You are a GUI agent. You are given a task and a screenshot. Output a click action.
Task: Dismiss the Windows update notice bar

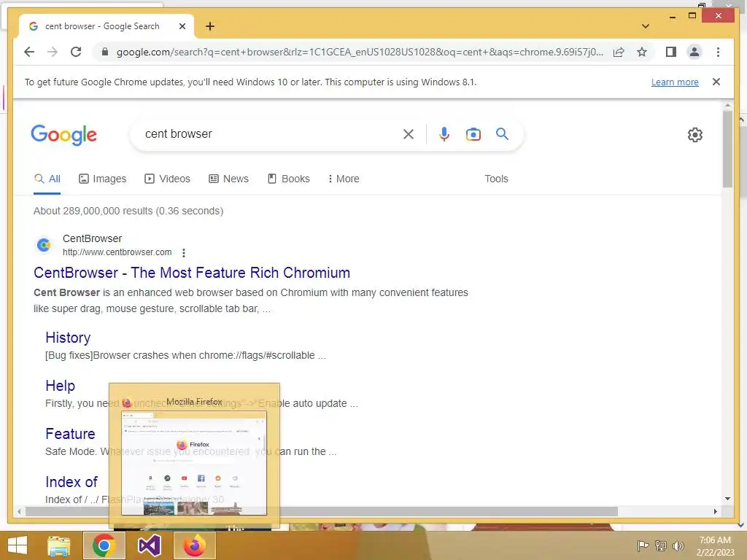(716, 82)
